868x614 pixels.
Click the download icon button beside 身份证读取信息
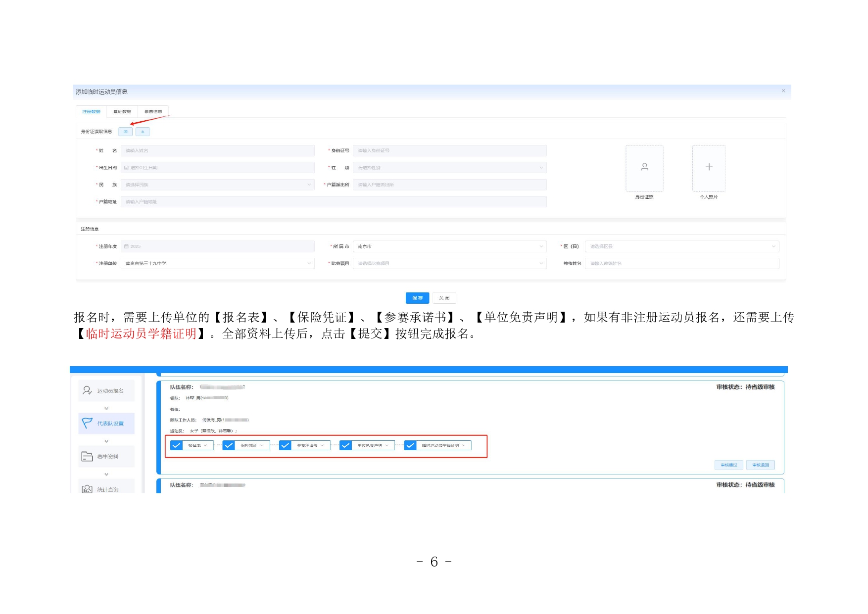pyautogui.click(x=143, y=132)
